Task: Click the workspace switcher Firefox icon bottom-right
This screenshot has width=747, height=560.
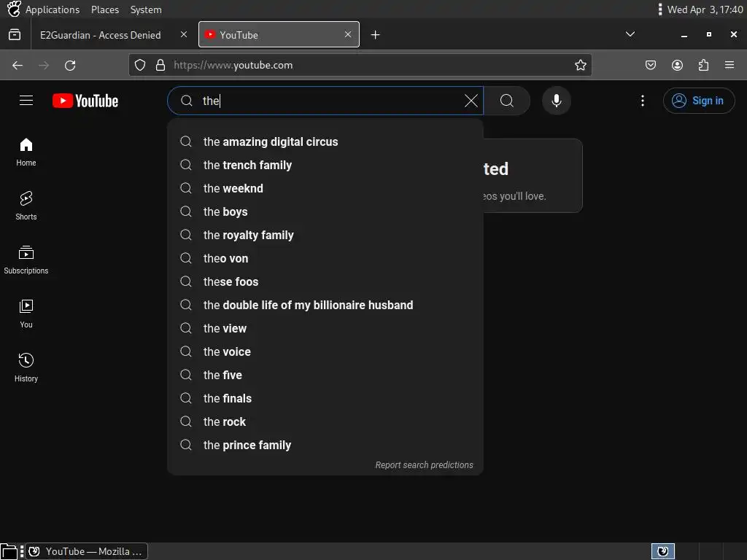Action: click(662, 551)
